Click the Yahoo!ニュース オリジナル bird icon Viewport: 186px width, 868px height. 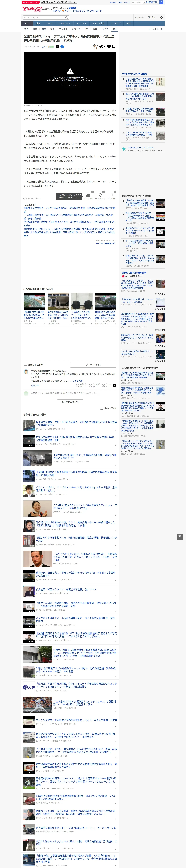click(124, 149)
